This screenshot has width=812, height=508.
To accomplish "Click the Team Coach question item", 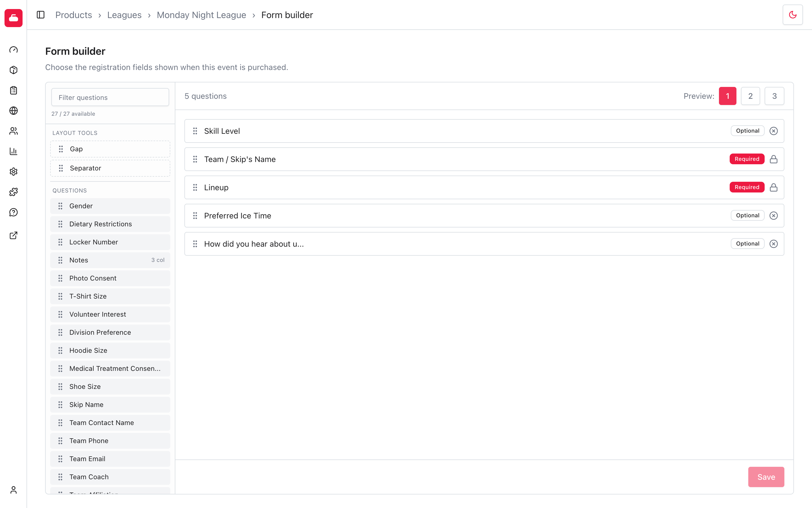I will (x=110, y=477).
